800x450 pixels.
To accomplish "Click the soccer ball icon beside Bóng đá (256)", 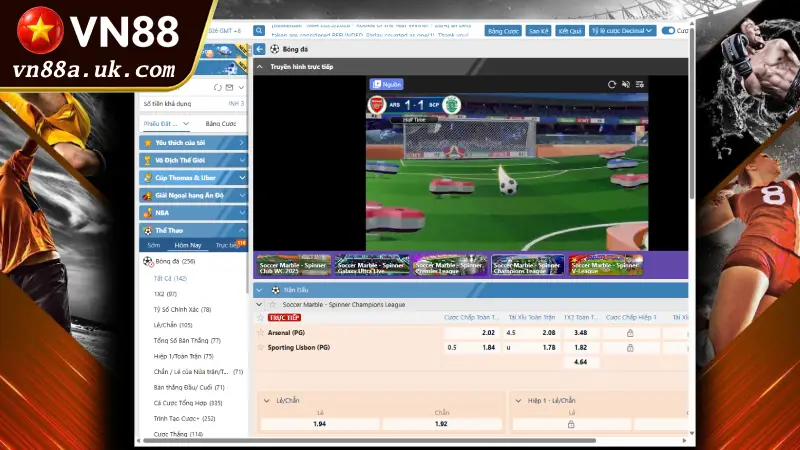I will tap(148, 261).
